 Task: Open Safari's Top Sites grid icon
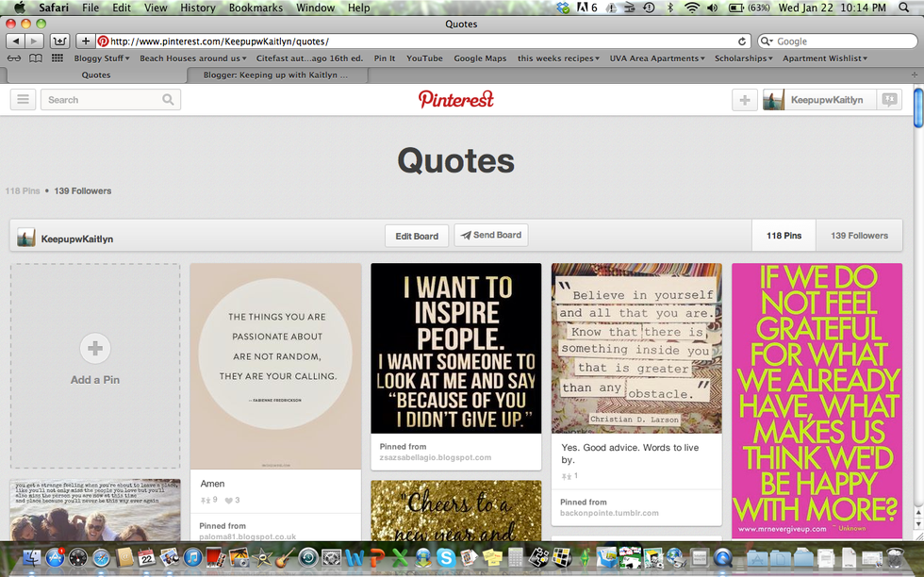click(58, 58)
